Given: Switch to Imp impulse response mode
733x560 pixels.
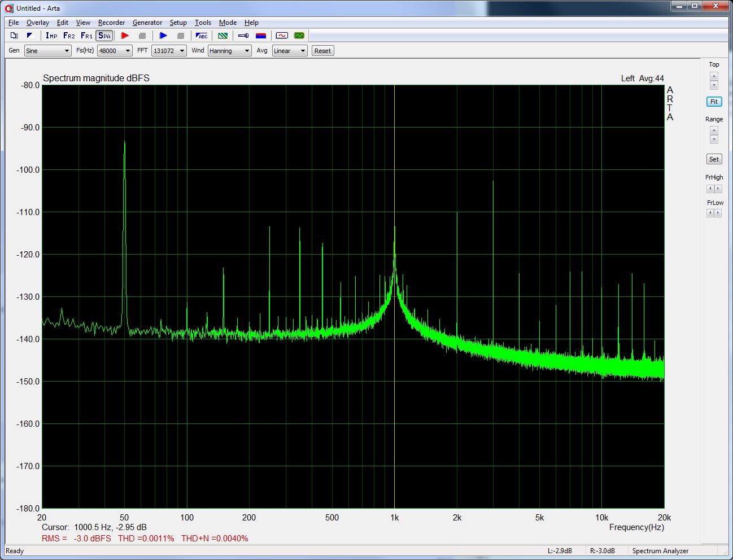Looking at the screenshot, I should click(x=51, y=36).
